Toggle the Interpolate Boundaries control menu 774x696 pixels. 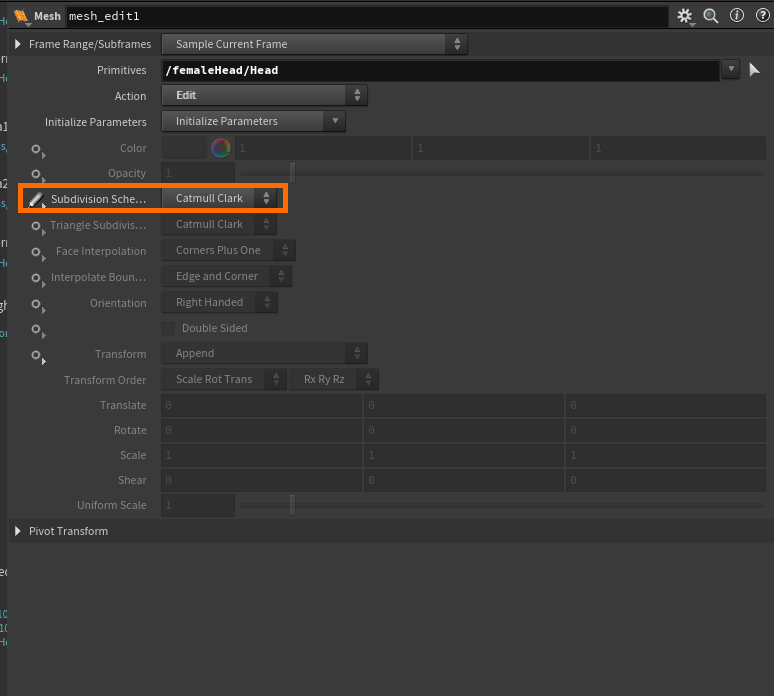38,279
